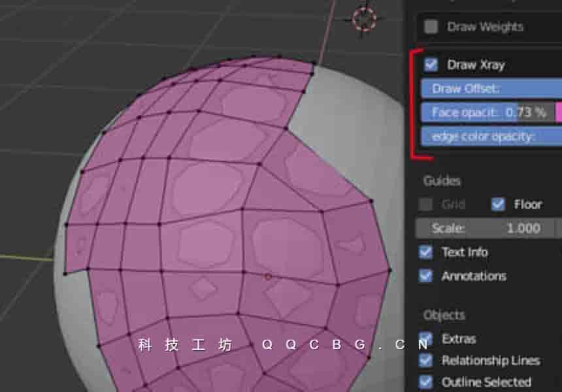This screenshot has width=562, height=392.
Task: Open the pink face color swatch
Action: [x=559, y=112]
